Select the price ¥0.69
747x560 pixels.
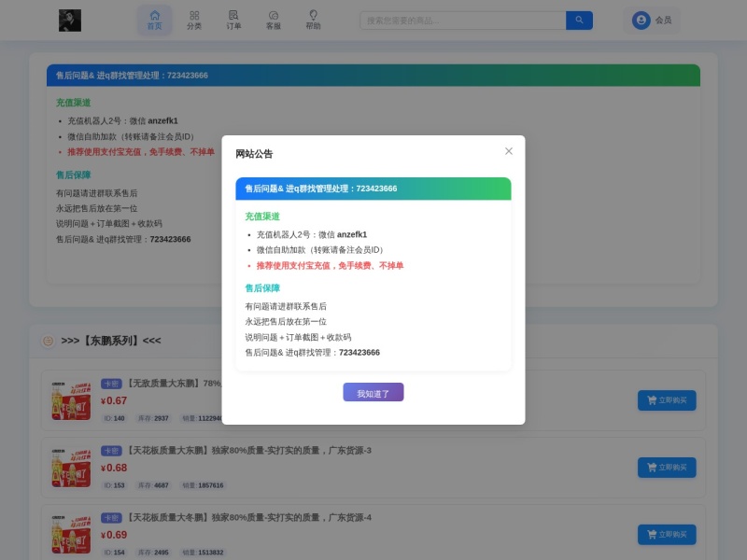pyautogui.click(x=114, y=535)
